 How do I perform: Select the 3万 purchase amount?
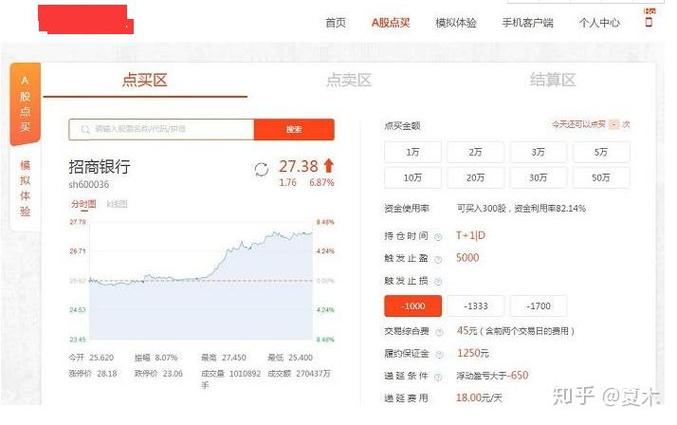click(538, 152)
